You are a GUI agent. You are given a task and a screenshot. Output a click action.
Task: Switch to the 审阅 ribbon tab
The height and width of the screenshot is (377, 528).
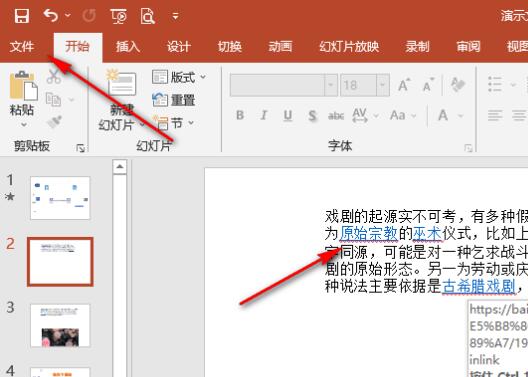pos(468,47)
